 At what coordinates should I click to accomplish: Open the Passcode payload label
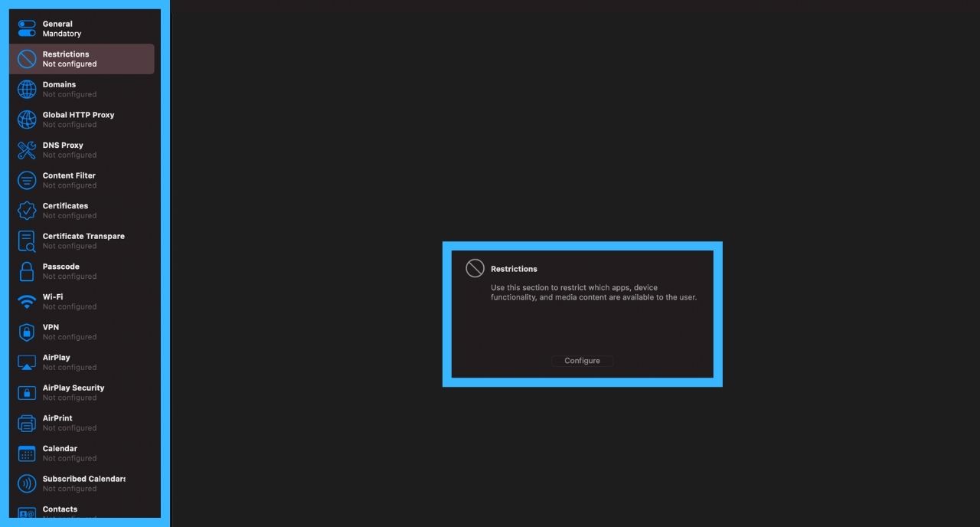click(60, 267)
